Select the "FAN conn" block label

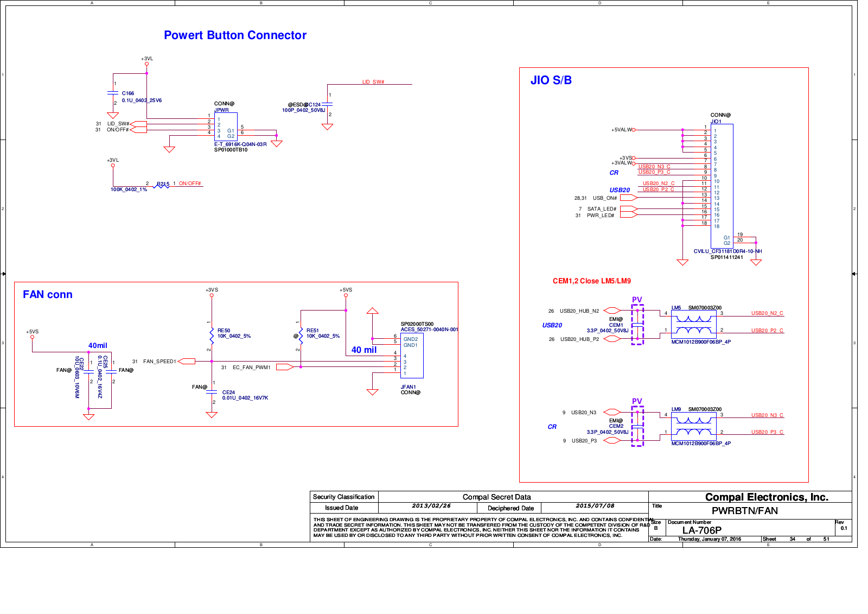point(48,294)
